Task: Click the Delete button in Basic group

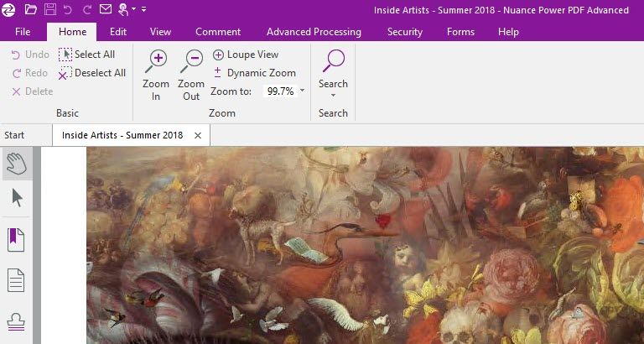Action: (33, 91)
